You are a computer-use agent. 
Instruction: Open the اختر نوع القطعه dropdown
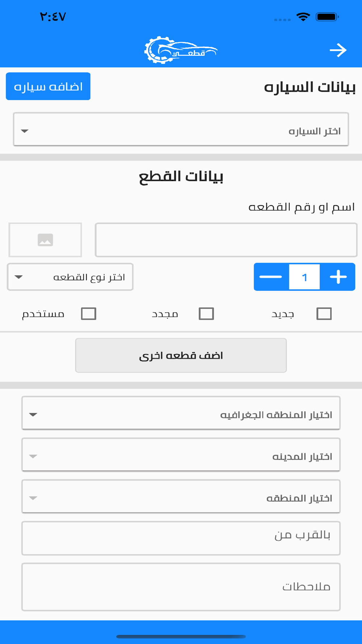point(70,277)
